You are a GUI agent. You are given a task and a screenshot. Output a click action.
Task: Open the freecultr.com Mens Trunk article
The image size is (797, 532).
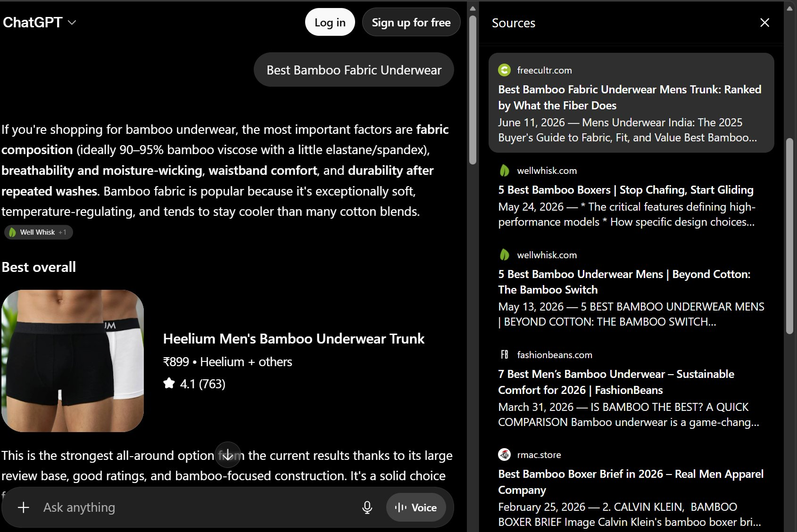(x=630, y=97)
